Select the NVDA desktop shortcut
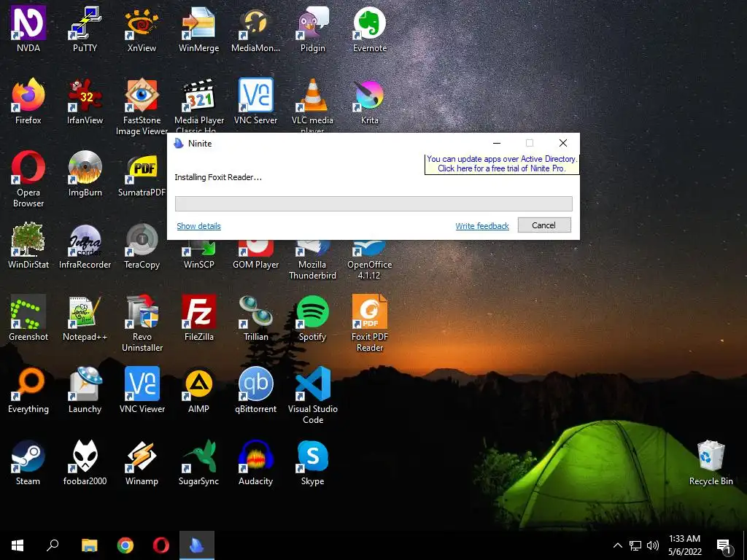Image resolution: width=747 pixels, height=560 pixels. click(x=28, y=23)
